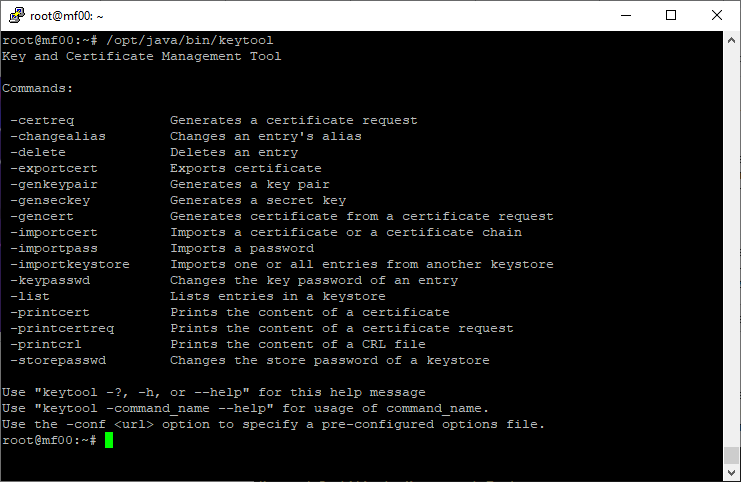Screen dimensions: 741x482
Task: Click the "-genkeypair" command text
Action: (54, 185)
